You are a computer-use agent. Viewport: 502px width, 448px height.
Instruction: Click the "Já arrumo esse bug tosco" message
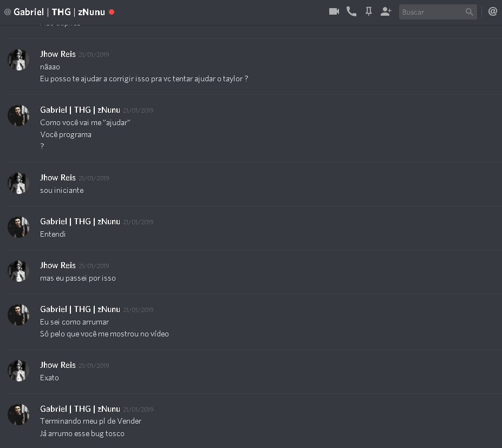click(82, 433)
